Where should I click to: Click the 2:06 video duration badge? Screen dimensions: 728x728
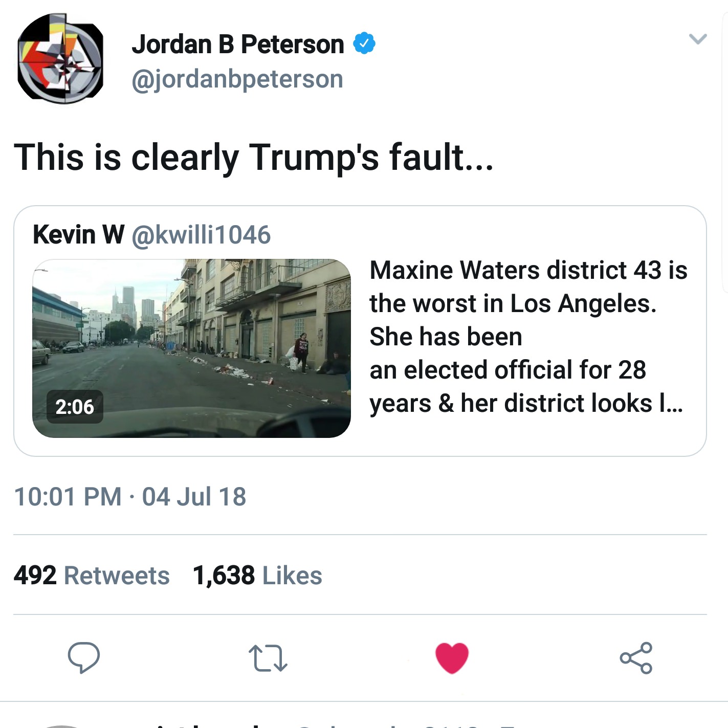(x=75, y=407)
